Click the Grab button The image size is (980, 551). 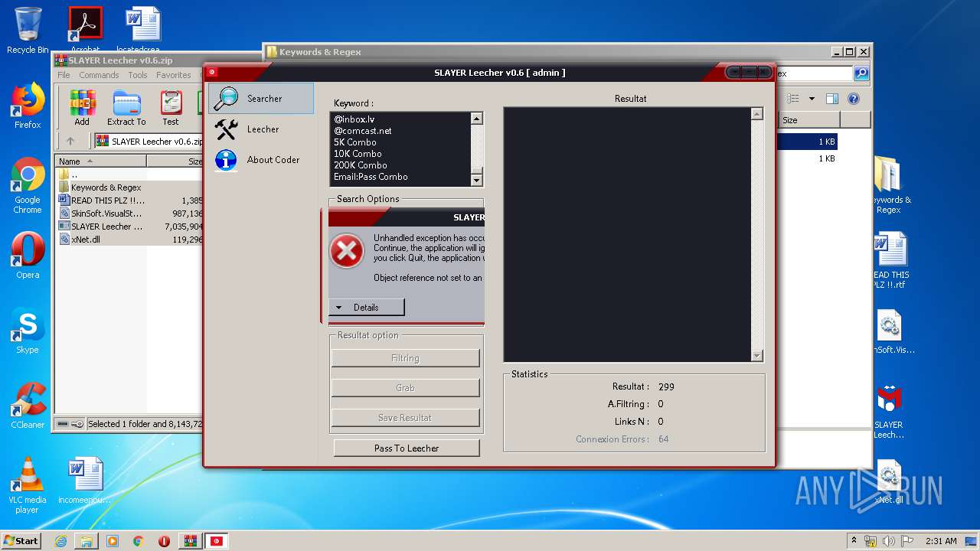(x=405, y=388)
